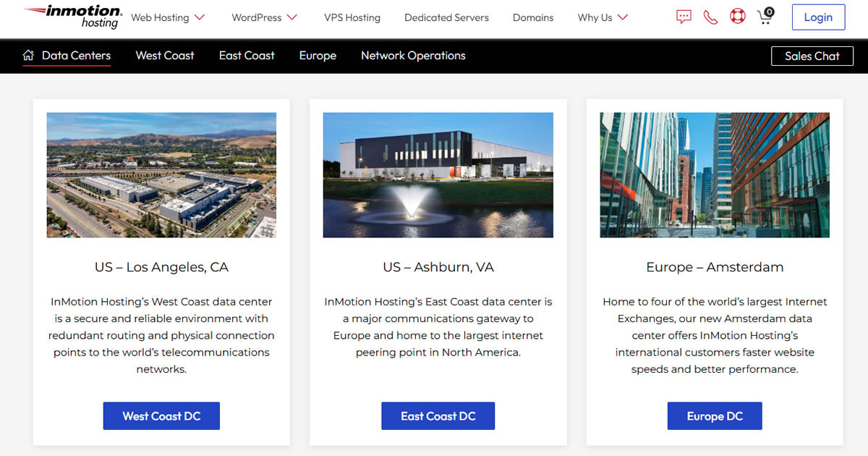Click the West Coast DC button
Image resolution: width=868 pixels, height=456 pixels.
(x=161, y=416)
